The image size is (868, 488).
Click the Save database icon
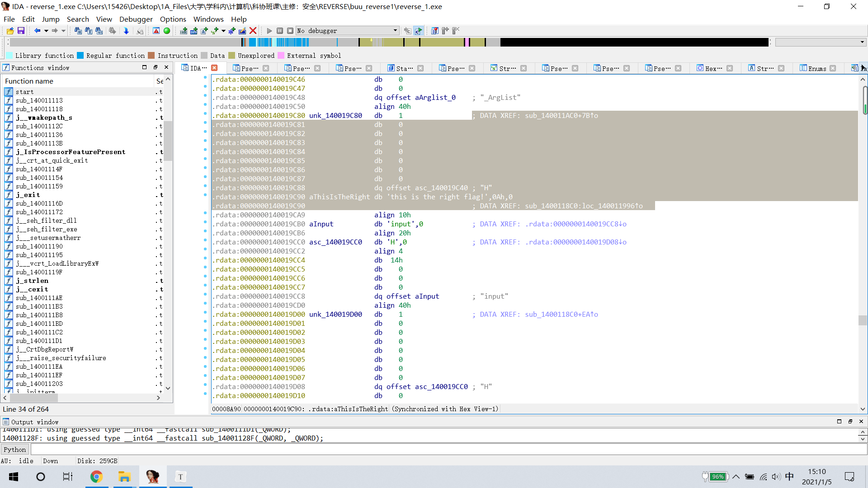point(21,31)
